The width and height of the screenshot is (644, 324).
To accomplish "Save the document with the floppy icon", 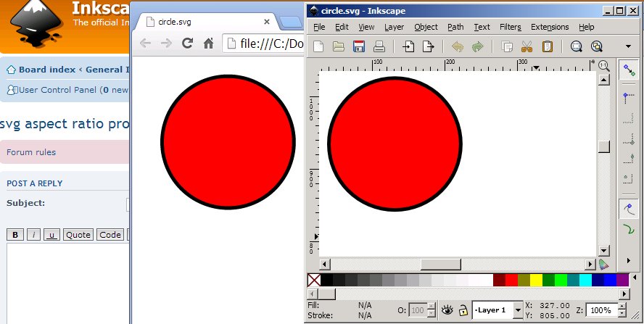I will coord(359,46).
